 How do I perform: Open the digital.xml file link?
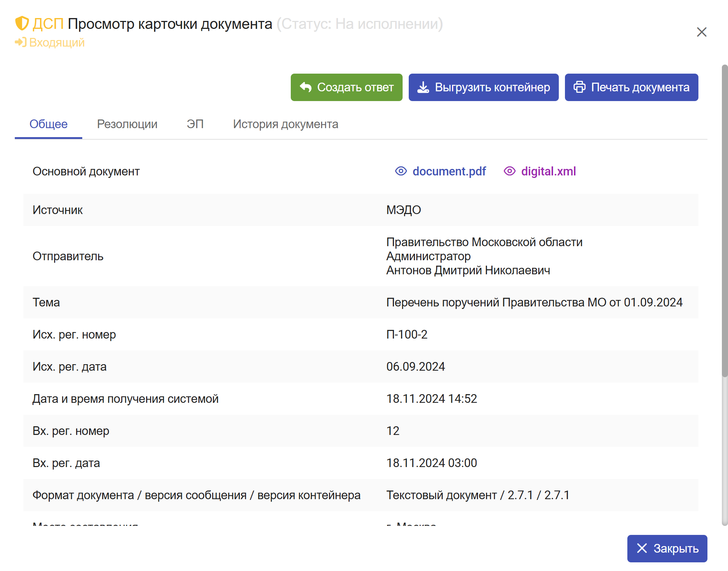tap(548, 171)
